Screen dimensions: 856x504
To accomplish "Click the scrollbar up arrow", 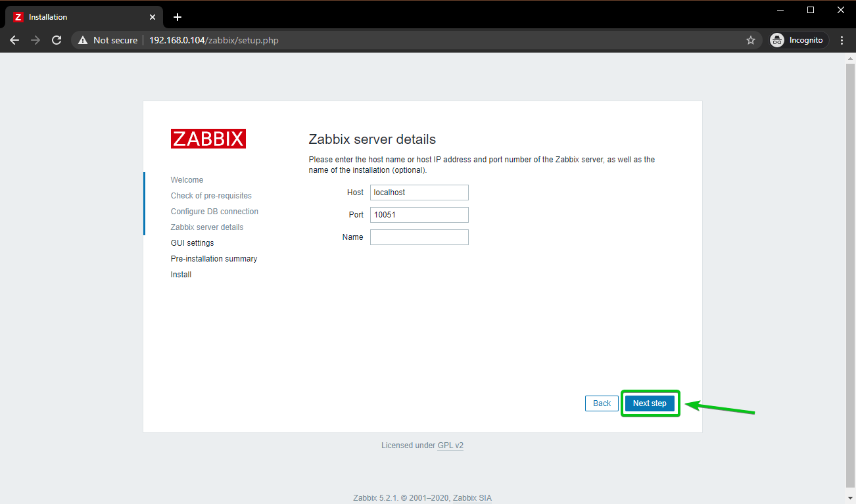I will 850,58.
